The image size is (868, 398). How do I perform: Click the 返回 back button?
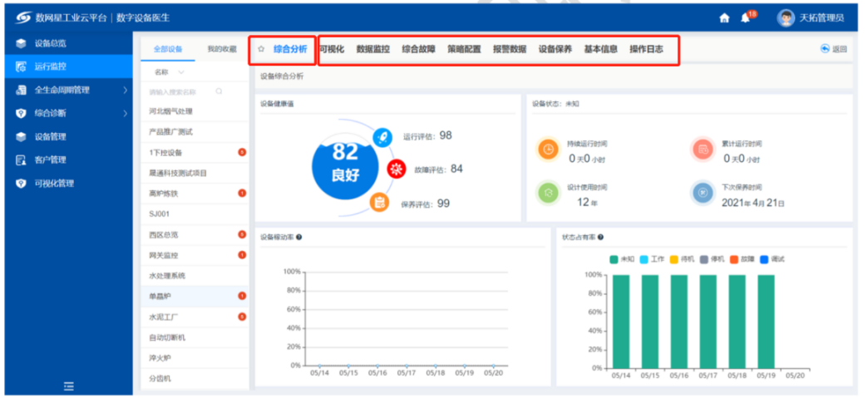click(834, 49)
